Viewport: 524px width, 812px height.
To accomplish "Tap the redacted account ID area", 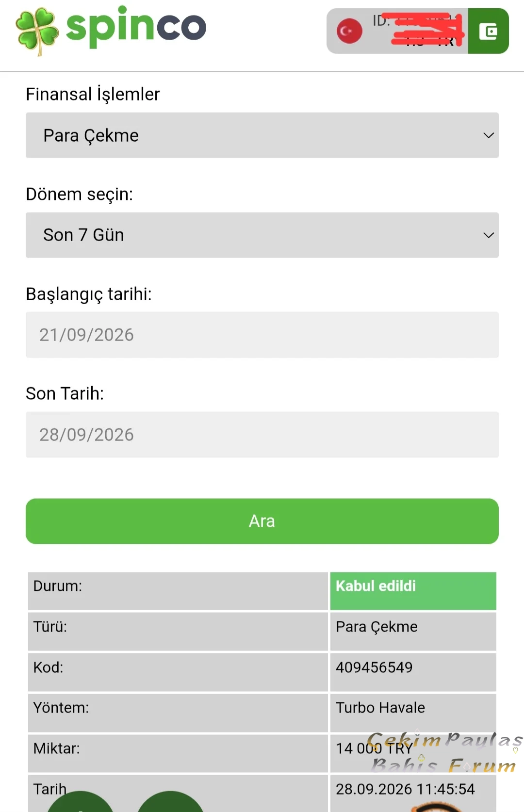I will click(417, 31).
